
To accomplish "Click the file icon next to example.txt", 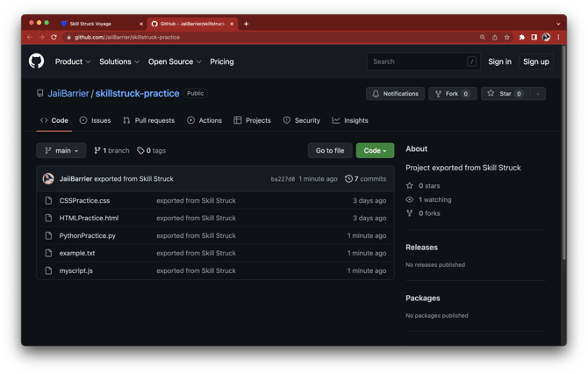I will tap(48, 253).
